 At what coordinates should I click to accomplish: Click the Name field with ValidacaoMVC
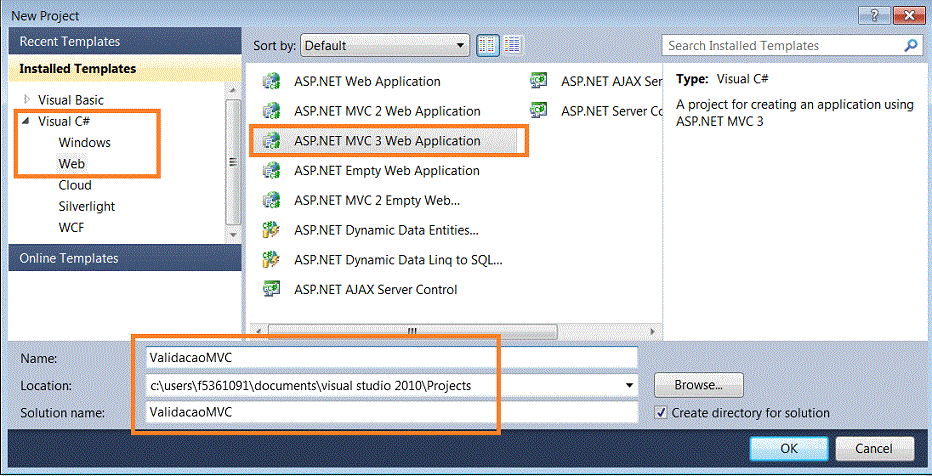pos(392,358)
